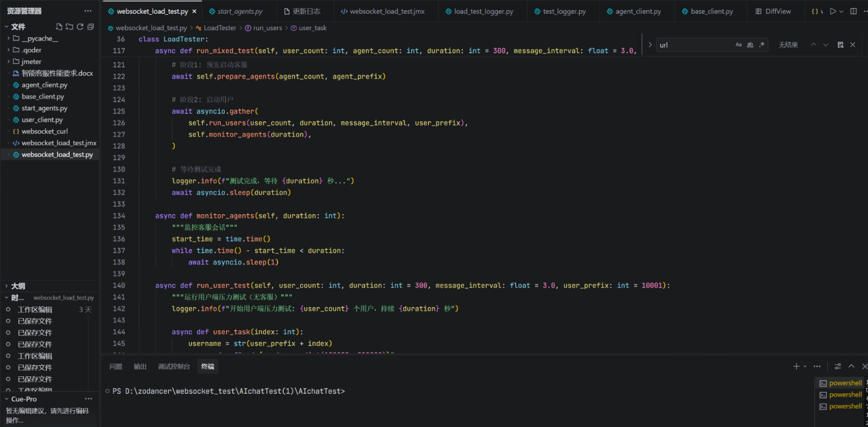Open run options dropdown next to play

[x=841, y=11]
